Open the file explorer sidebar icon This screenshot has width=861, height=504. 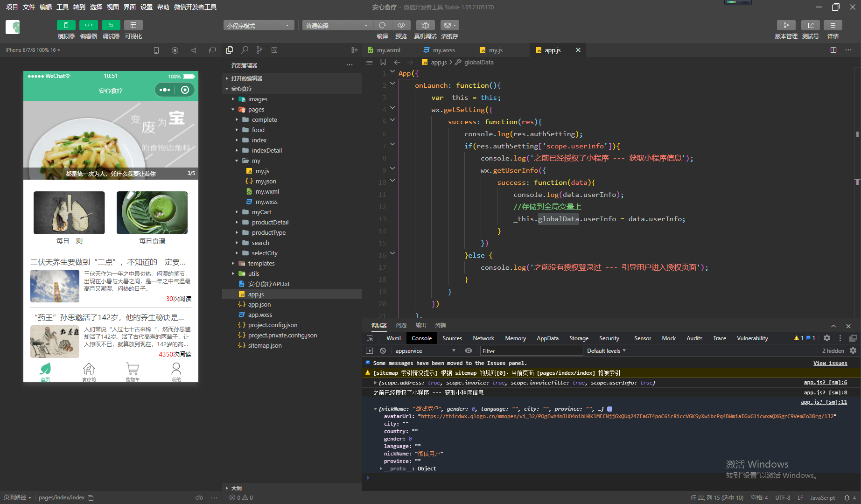coord(230,50)
